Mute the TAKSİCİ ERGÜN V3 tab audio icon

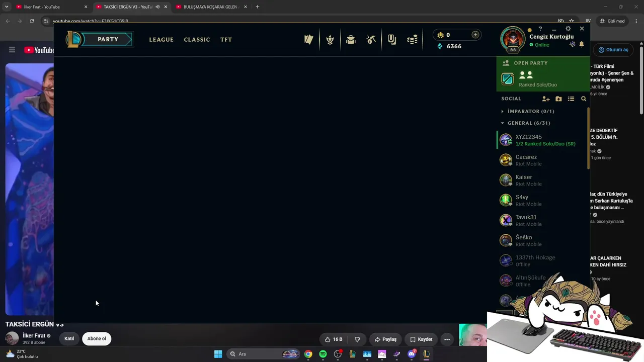(157, 7)
